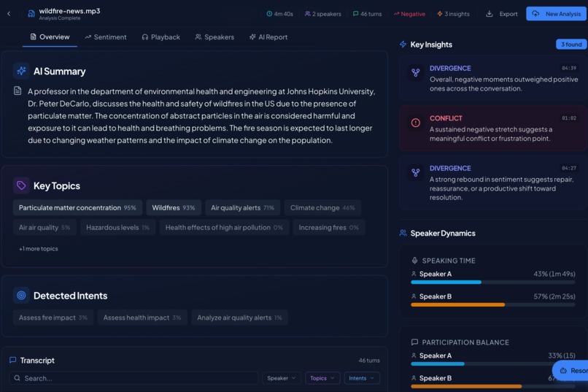Viewport: 588px width, 392px height.
Task: Click the 43% (1m 49s) speaking time value
Action: [554, 274]
